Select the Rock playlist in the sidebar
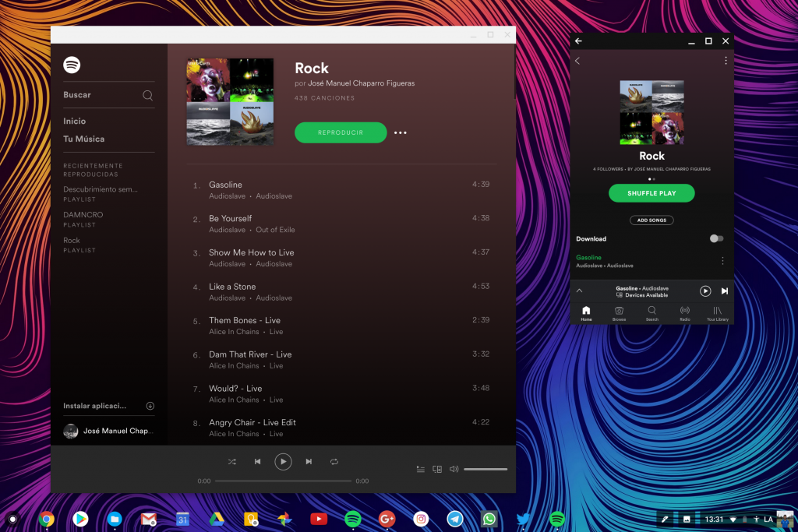 pos(79,245)
